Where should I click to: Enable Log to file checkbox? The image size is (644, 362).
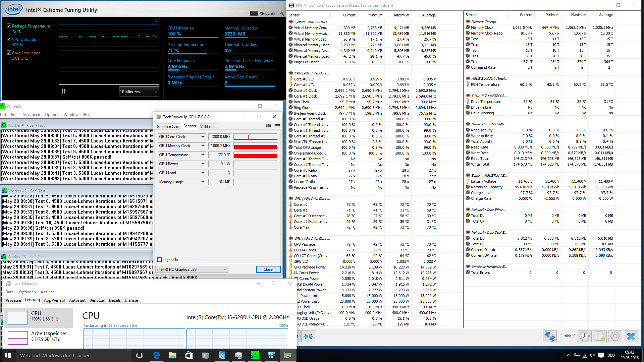point(160,260)
